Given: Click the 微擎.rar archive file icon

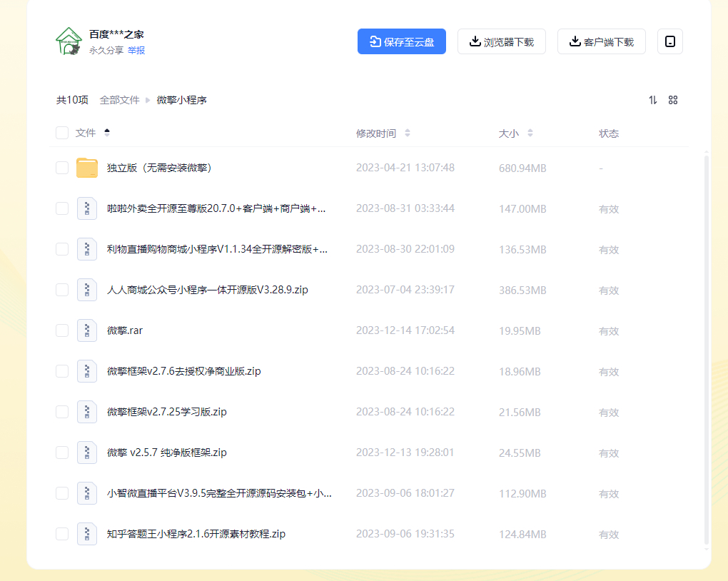Looking at the screenshot, I should pyautogui.click(x=87, y=330).
